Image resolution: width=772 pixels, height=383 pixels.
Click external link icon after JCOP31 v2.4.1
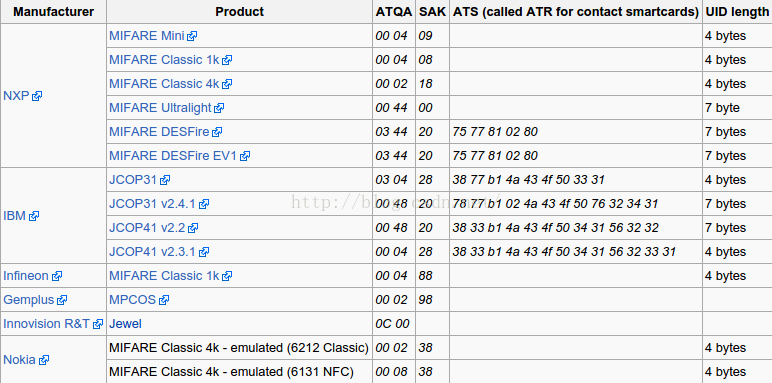tap(204, 204)
